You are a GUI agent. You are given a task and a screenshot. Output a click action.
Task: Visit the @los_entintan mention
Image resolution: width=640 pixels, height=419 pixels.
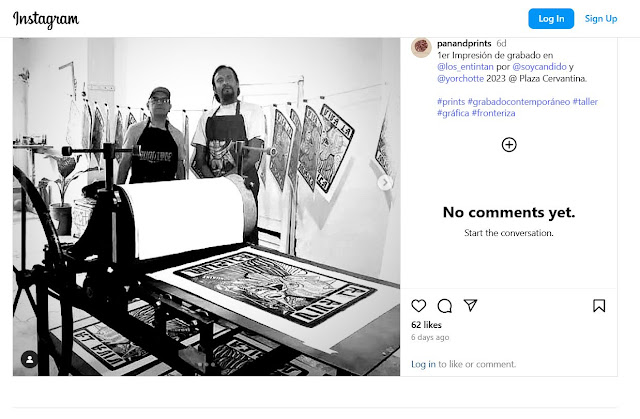[465, 67]
